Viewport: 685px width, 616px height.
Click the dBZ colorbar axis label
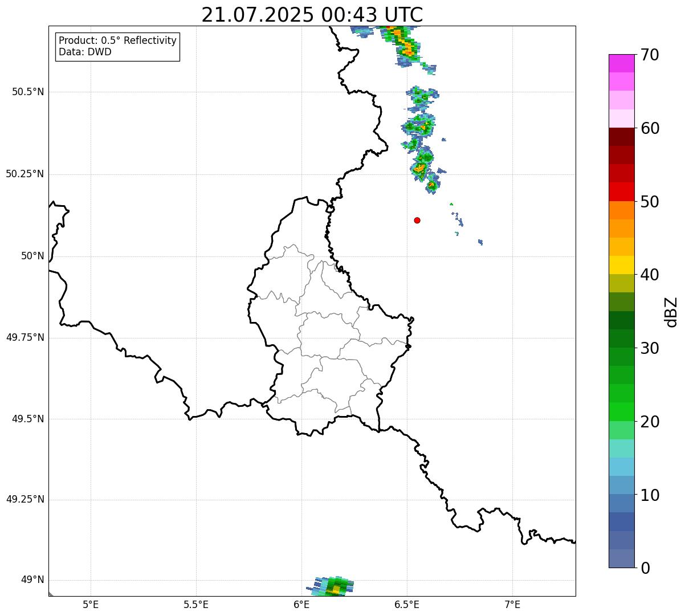(671, 312)
